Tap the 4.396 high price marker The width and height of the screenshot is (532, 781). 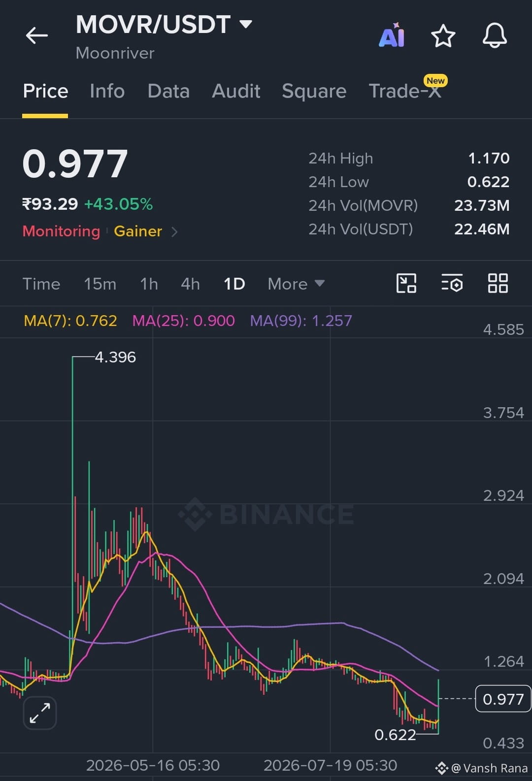tap(115, 357)
